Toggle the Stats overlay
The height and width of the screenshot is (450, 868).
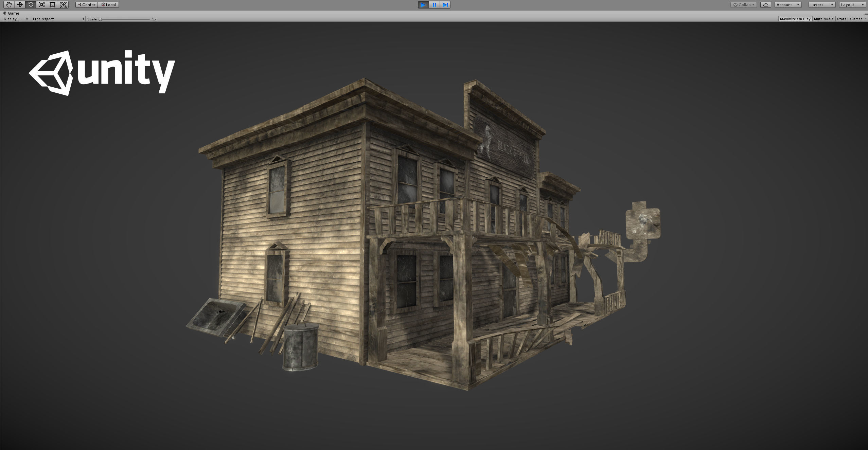click(x=842, y=19)
